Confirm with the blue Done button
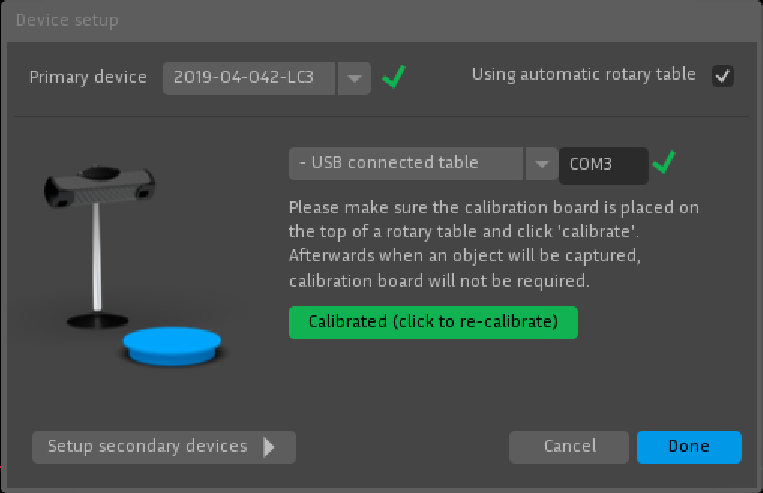Screen dimensions: 763x493 pyautogui.click(x=689, y=447)
